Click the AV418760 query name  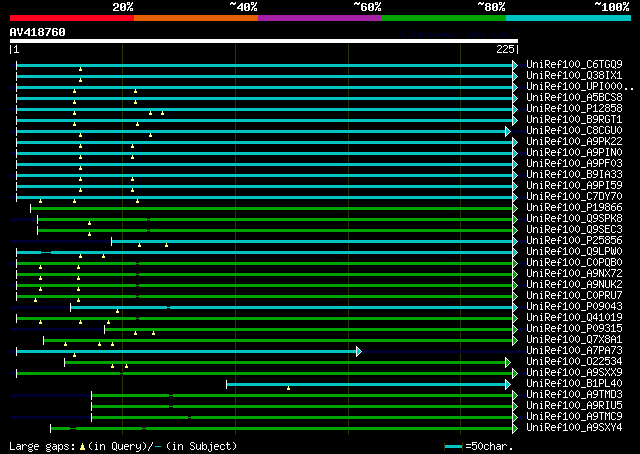(x=38, y=32)
